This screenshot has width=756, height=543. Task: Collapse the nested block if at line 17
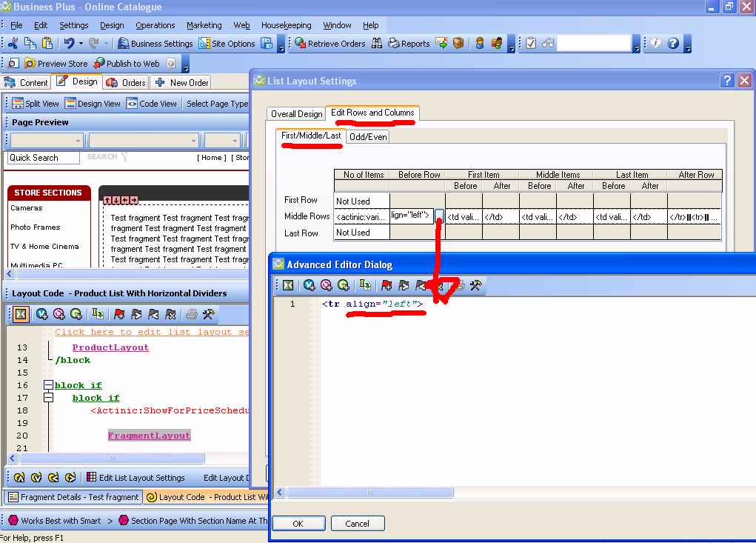point(48,398)
